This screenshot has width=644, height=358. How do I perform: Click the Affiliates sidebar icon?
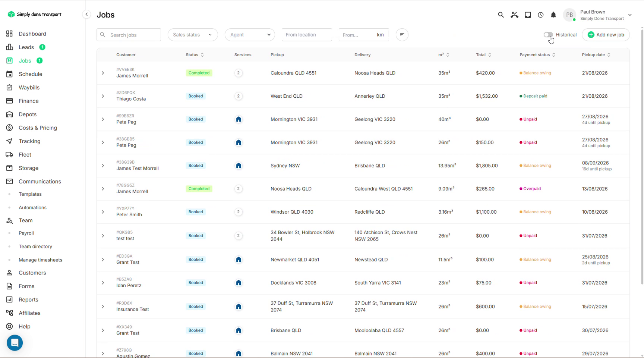[9, 313]
